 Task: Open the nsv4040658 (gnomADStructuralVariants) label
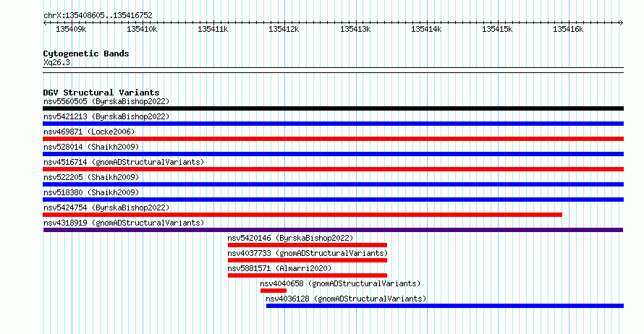point(340,283)
